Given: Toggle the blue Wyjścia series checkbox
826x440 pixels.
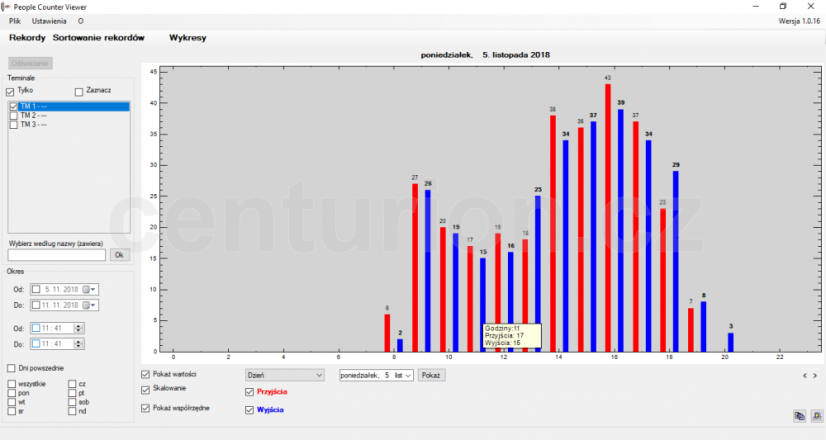Looking at the screenshot, I should [x=250, y=410].
